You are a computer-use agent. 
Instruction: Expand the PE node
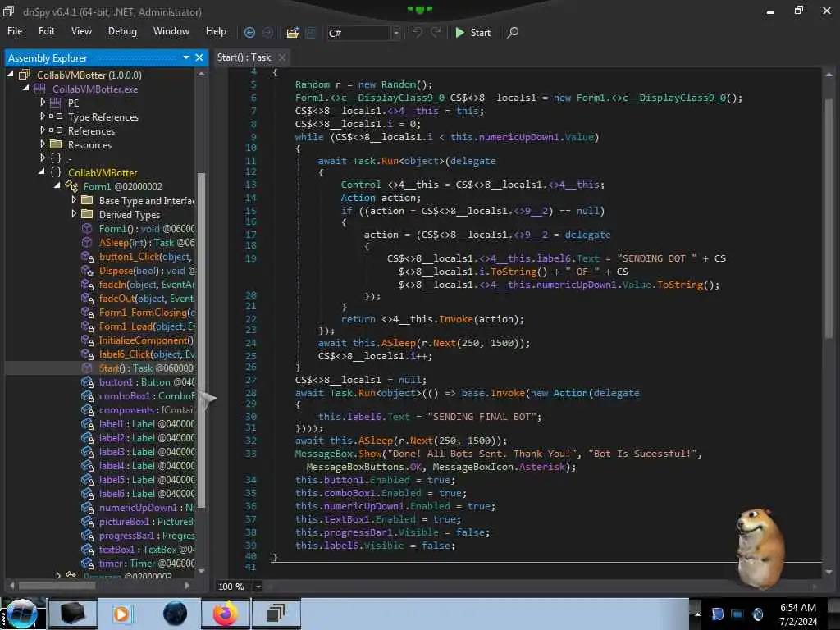tap(43, 102)
